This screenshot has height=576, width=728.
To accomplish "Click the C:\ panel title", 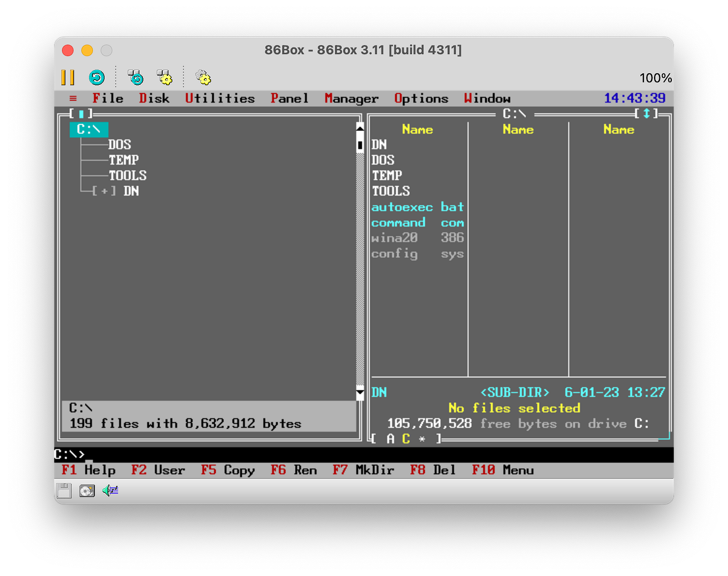I will pyautogui.click(x=514, y=113).
